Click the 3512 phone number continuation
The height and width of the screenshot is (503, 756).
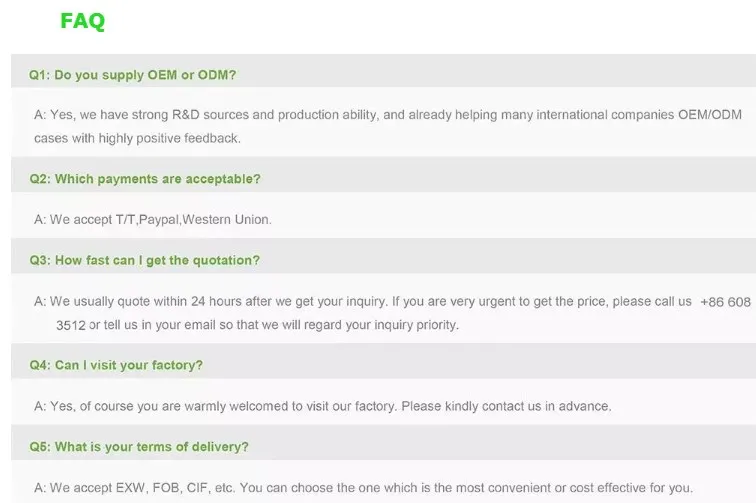click(x=70, y=325)
